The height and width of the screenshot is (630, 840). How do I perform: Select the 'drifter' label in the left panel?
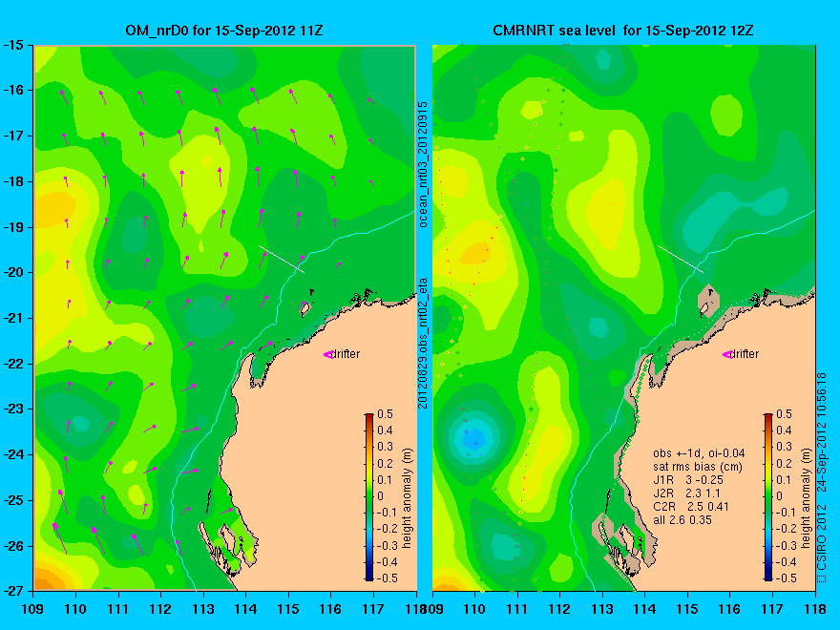click(345, 354)
